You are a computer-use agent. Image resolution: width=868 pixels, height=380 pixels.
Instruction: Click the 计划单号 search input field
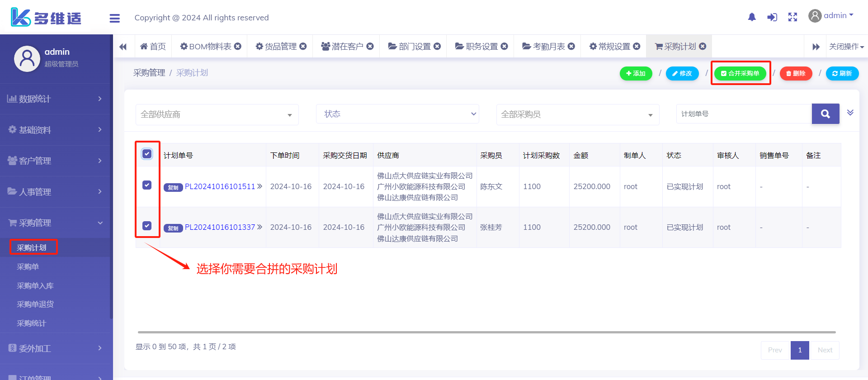pyautogui.click(x=744, y=114)
